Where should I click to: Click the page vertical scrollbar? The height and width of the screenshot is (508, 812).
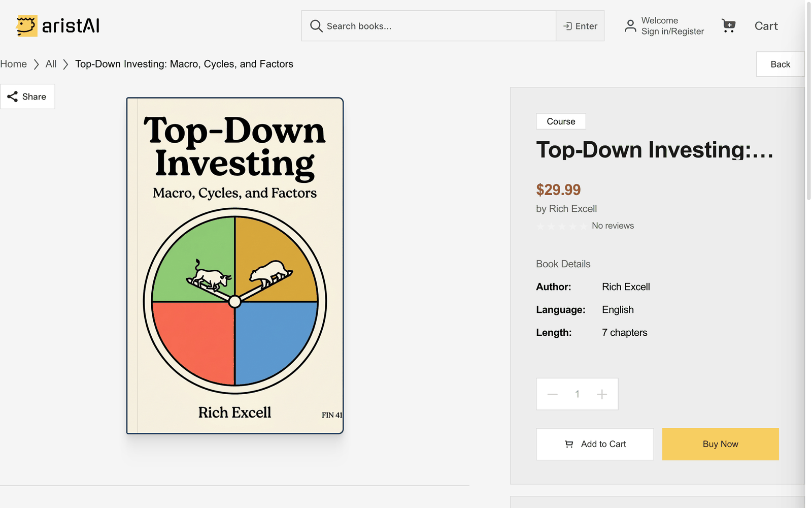(808, 102)
